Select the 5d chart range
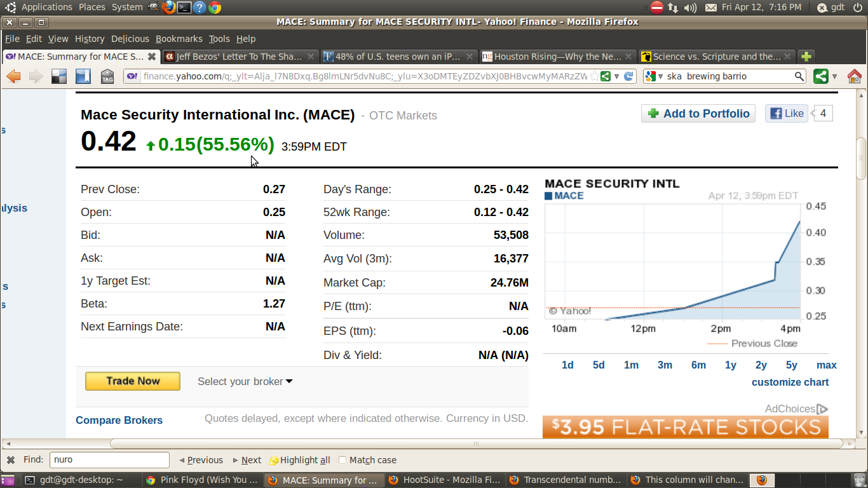This screenshot has height=488, width=868. [x=599, y=365]
